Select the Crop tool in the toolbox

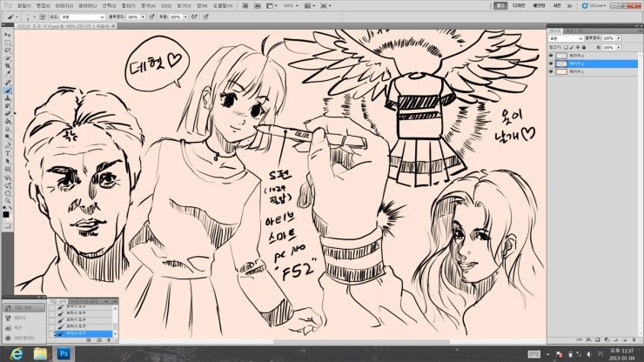7,65
